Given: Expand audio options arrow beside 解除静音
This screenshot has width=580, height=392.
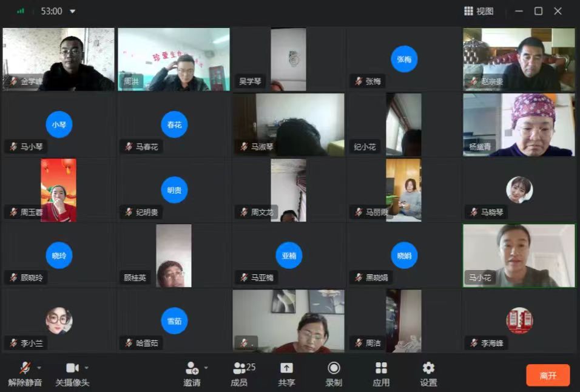Looking at the screenshot, I should pyautogui.click(x=39, y=368).
